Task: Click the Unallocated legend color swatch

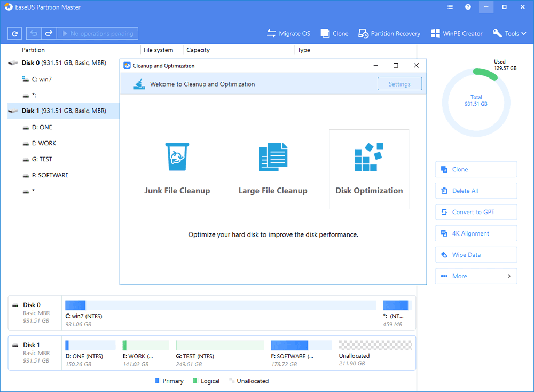Action: coord(232,380)
